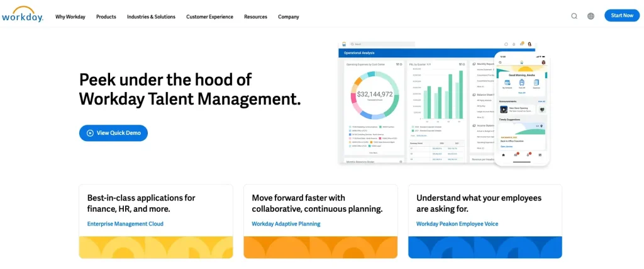644x269 pixels.
Task: Open the search icon in header
Action: (x=574, y=16)
